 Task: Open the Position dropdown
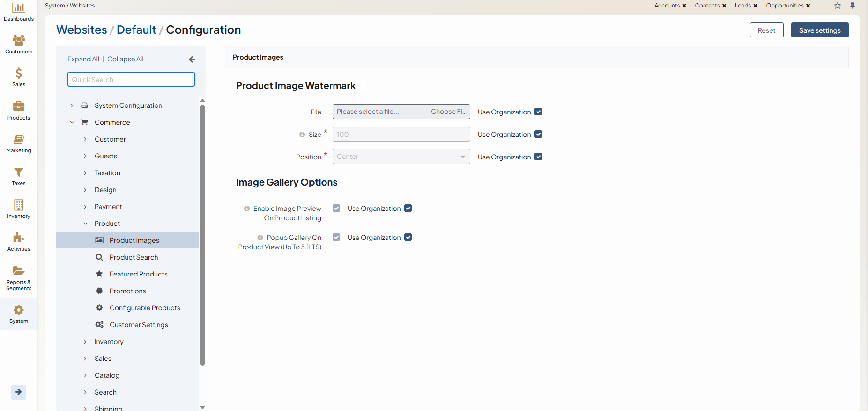pyautogui.click(x=401, y=157)
